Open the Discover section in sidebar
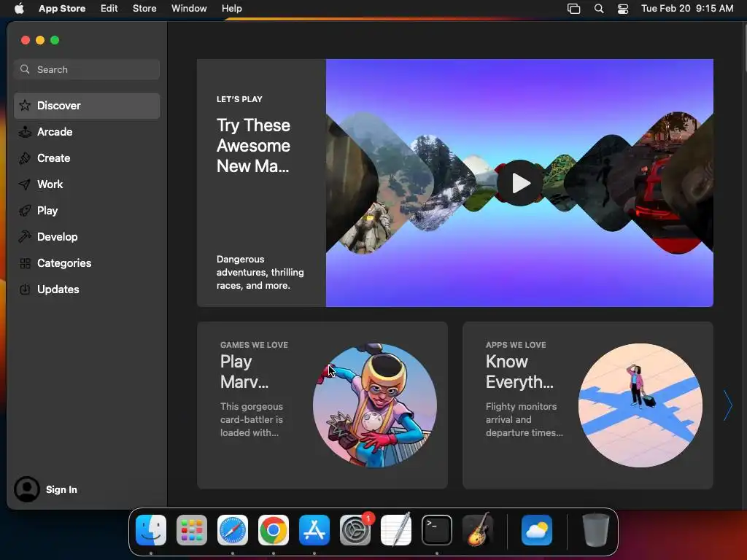The image size is (747, 560). (x=87, y=106)
